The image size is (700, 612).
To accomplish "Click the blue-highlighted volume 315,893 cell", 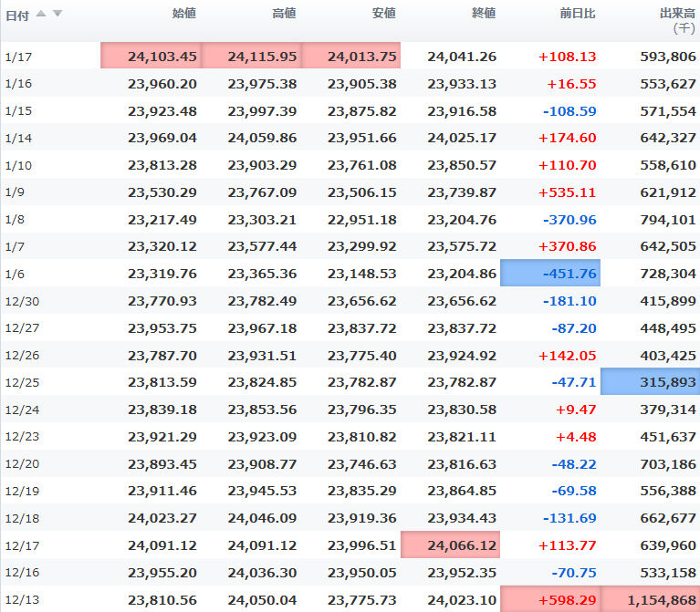I will point(651,382).
